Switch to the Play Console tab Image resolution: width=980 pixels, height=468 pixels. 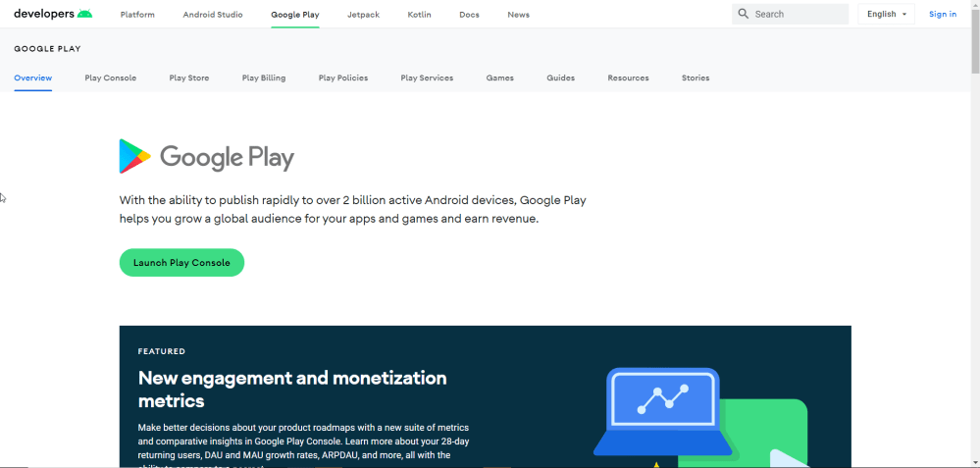pos(111,78)
